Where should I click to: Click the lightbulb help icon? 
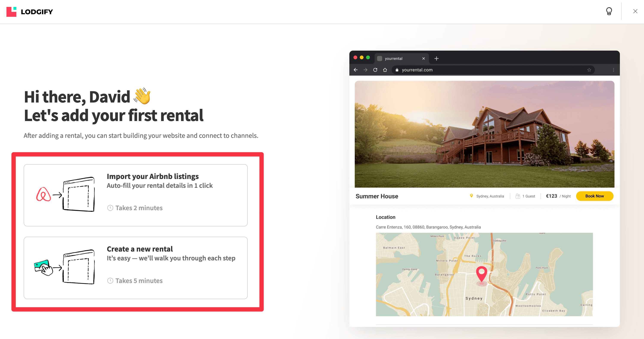[x=609, y=11]
